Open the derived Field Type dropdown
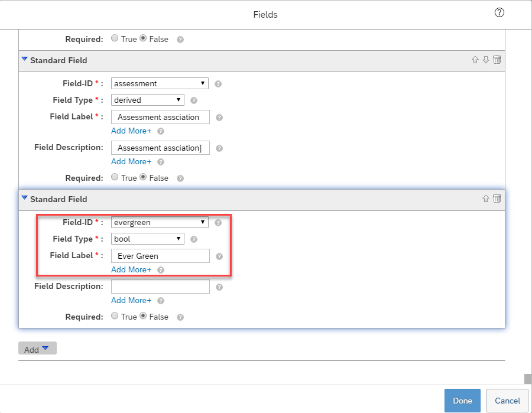The width and height of the screenshot is (532, 413). [148, 100]
